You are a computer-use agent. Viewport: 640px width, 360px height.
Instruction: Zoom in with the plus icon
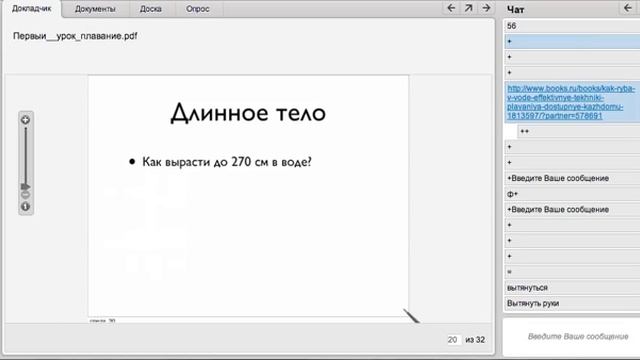click(x=25, y=120)
